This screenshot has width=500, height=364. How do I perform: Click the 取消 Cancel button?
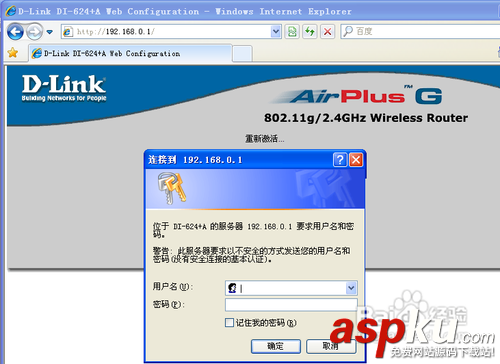pyautogui.click(x=331, y=346)
